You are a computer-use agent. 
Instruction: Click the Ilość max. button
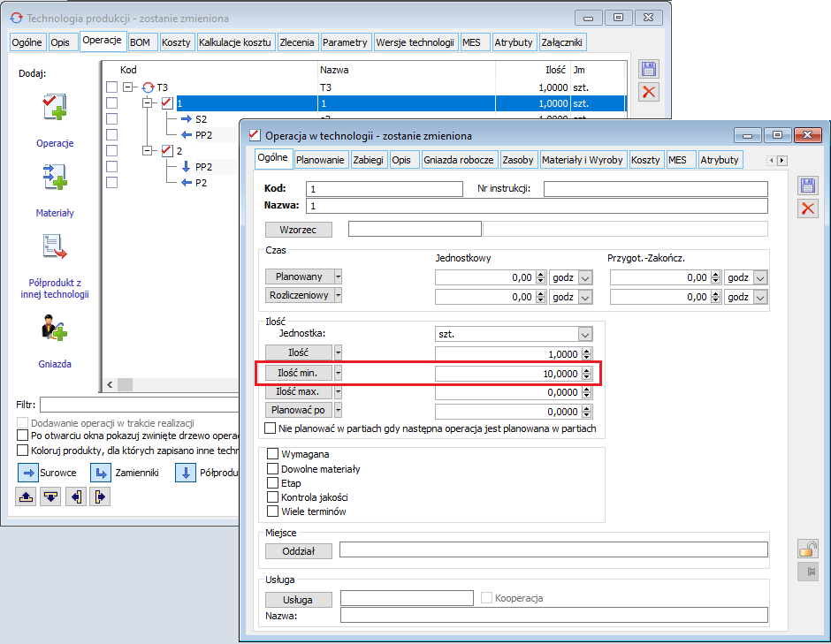point(299,392)
